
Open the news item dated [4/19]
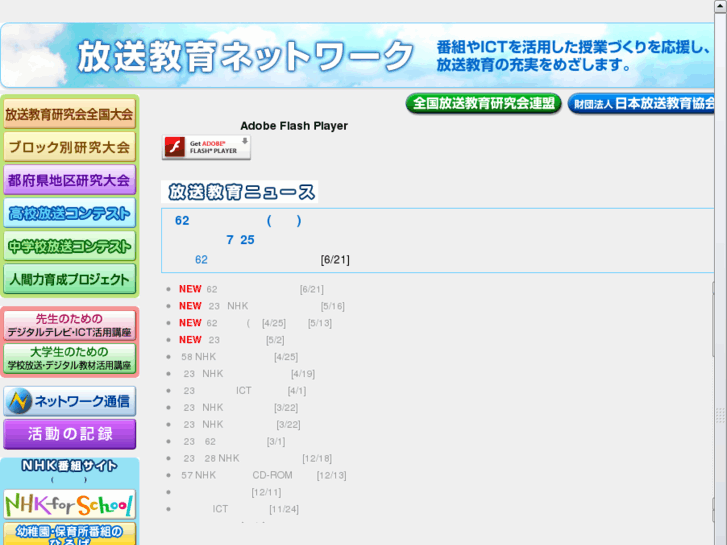249,374
